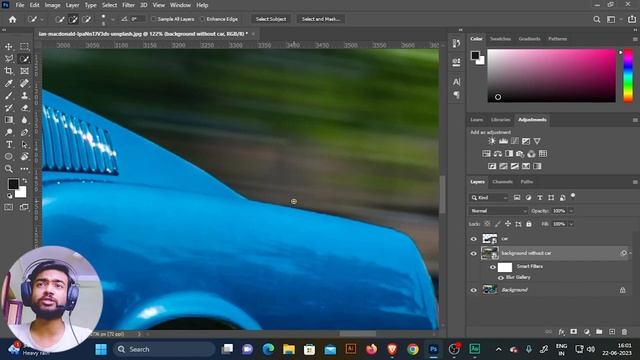Hide the Background layer
Screen dimensions: 640x360
[x=473, y=290]
